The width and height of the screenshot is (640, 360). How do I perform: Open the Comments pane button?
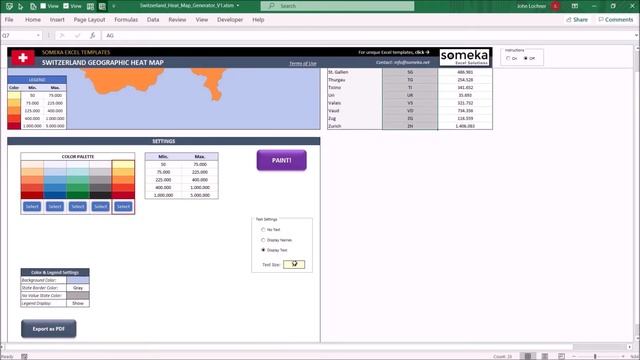(x=616, y=20)
